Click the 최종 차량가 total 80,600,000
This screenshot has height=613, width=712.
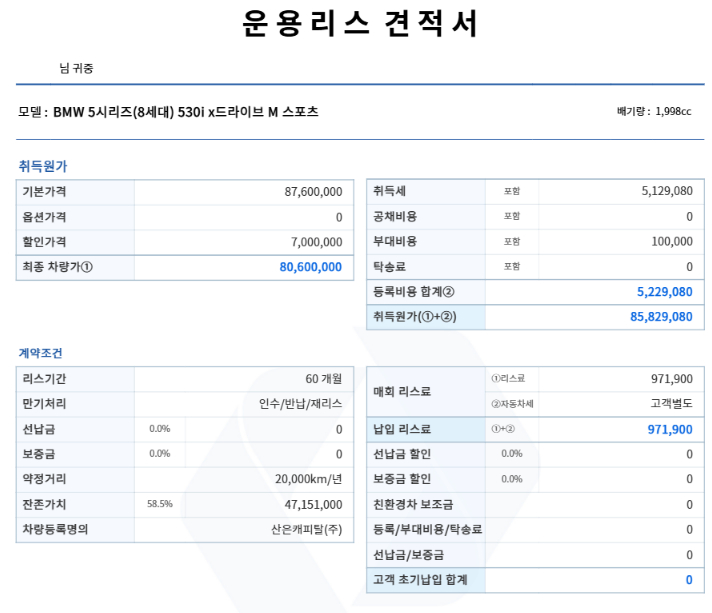coord(310,267)
